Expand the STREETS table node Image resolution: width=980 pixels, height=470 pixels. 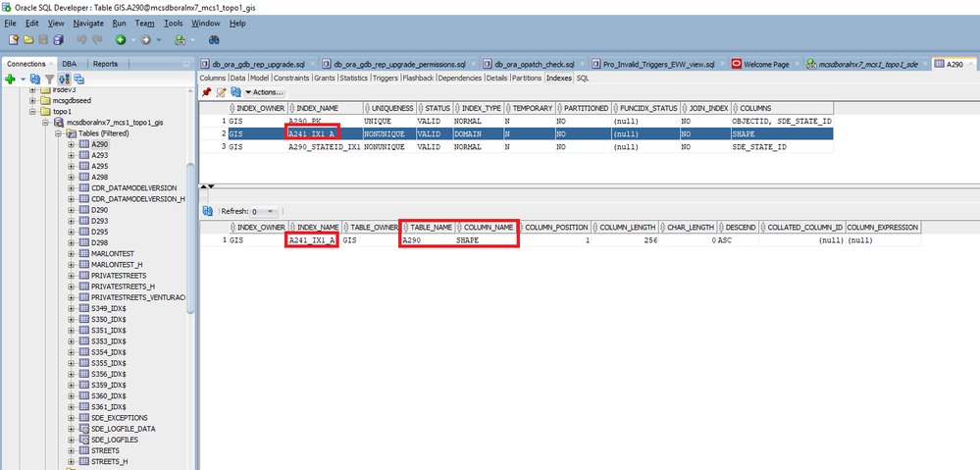tap(72, 450)
